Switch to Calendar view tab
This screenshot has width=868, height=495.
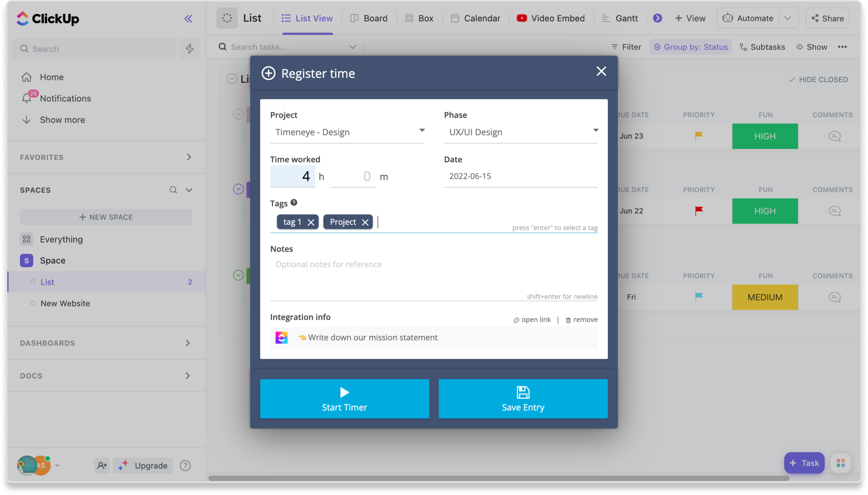475,18
